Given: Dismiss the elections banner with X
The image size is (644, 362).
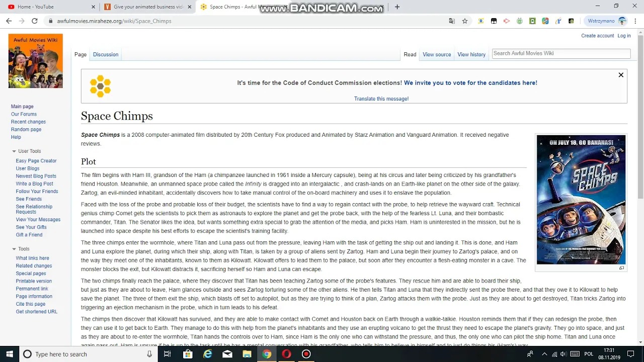Looking at the screenshot, I should (x=621, y=75).
